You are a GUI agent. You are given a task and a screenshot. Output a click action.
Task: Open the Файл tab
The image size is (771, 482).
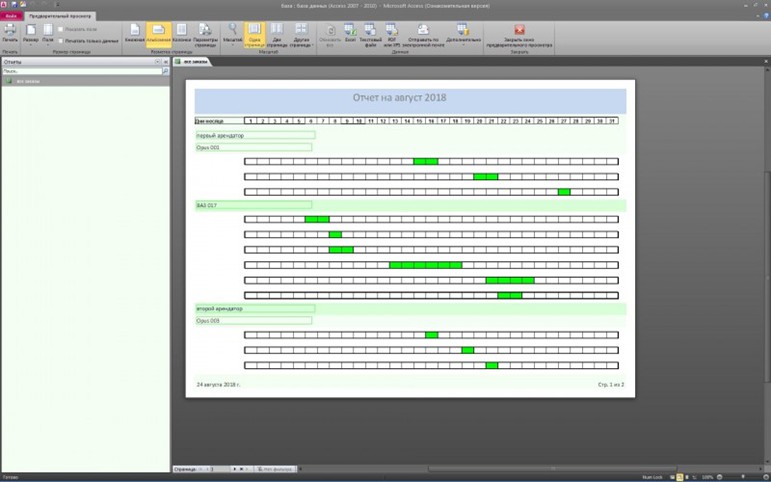click(11, 16)
